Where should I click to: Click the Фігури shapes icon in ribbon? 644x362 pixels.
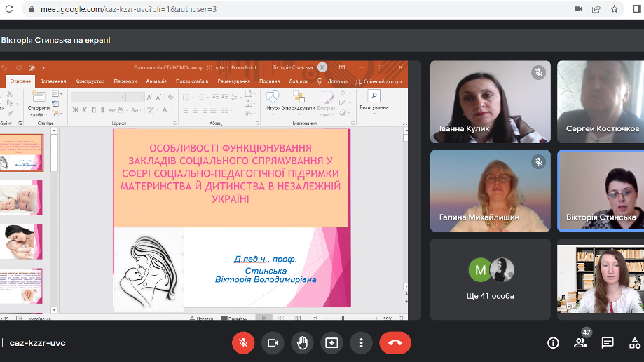coord(273,100)
